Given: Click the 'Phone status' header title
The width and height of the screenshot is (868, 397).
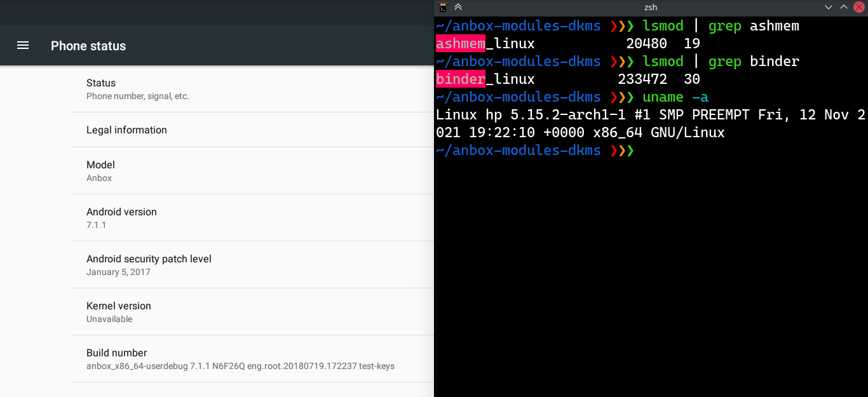Looking at the screenshot, I should (x=88, y=46).
